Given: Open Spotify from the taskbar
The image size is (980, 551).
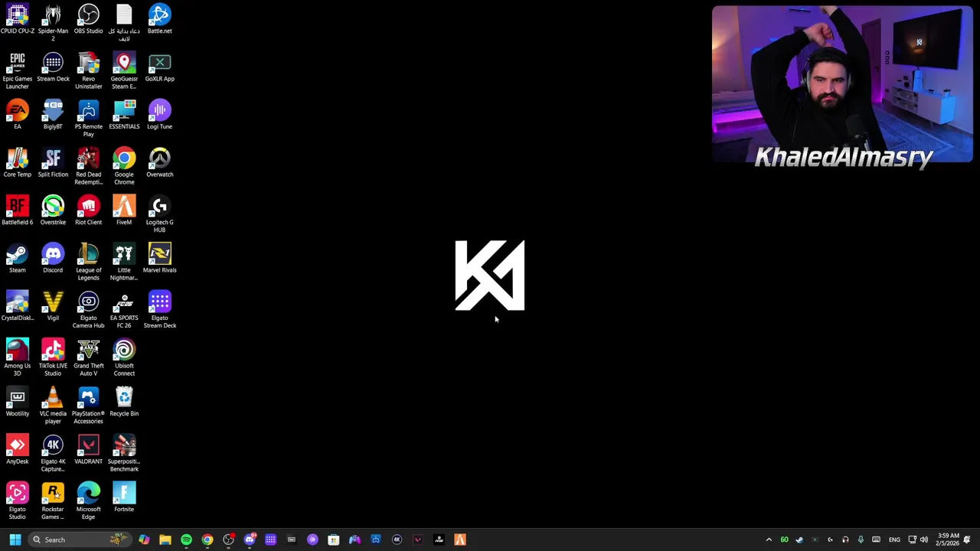Looking at the screenshot, I should tap(186, 540).
